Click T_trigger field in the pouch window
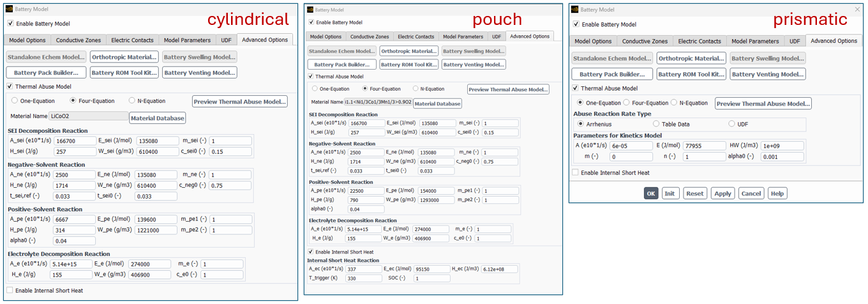868x304 pixels. (364, 278)
